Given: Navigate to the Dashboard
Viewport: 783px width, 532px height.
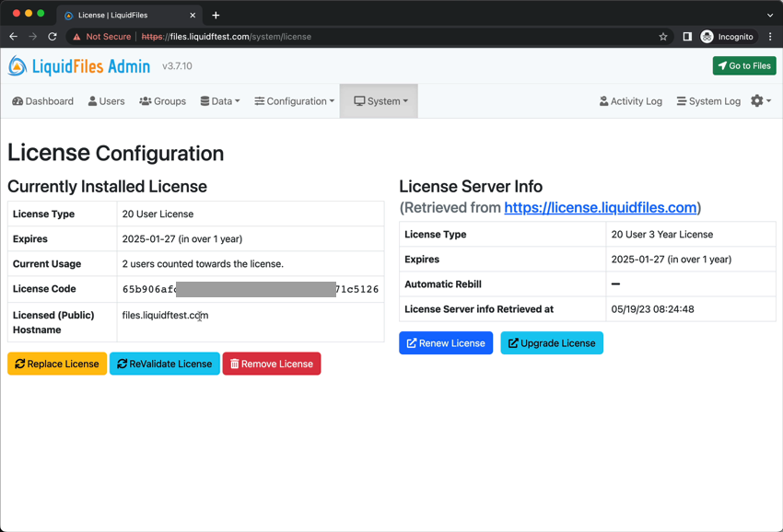Looking at the screenshot, I should coord(42,100).
